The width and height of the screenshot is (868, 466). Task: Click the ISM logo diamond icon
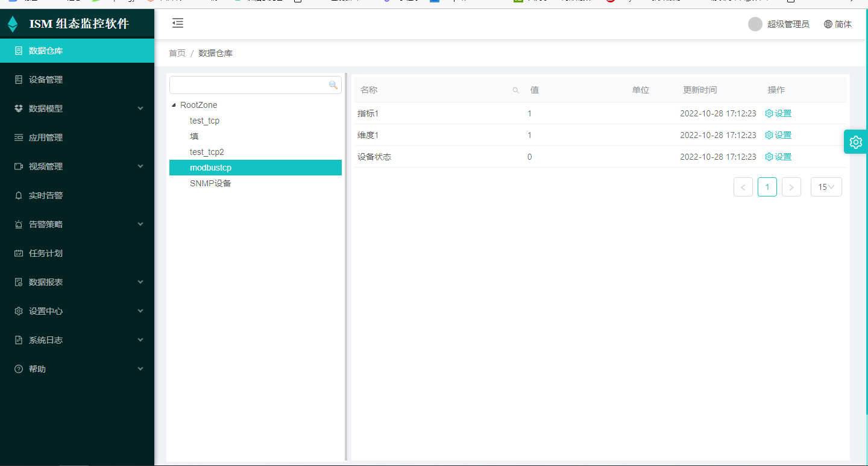[13, 24]
